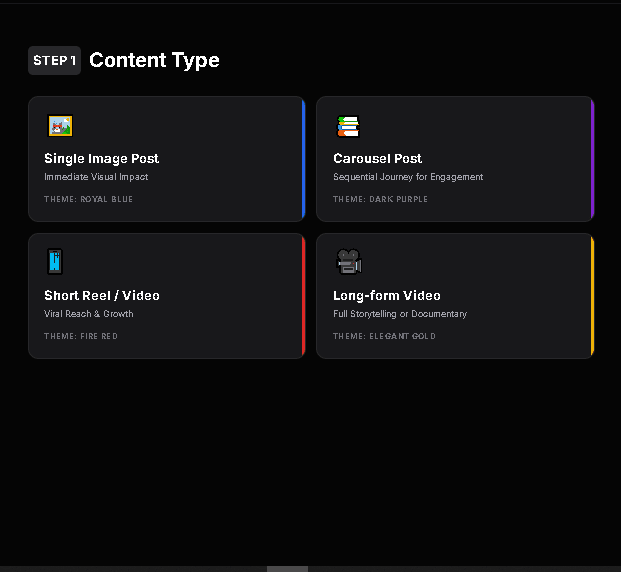The height and width of the screenshot is (572, 621).
Task: Click the red stripe on Short Reel card
Action: (x=303, y=295)
